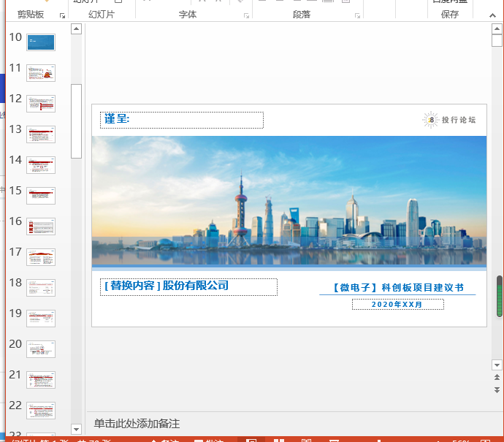Image resolution: width=504 pixels, height=442 pixels.
Task: Select slide 14 thumbnail
Action: click(x=41, y=165)
